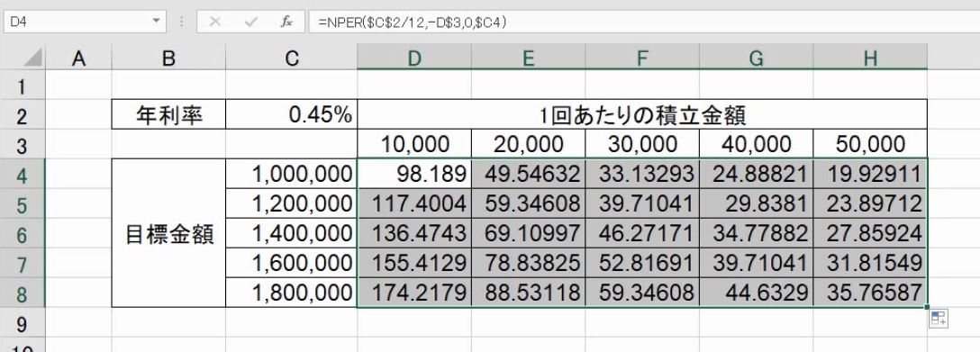Click the 年利率 label cell
The width and height of the screenshot is (980, 352).
pos(168,115)
